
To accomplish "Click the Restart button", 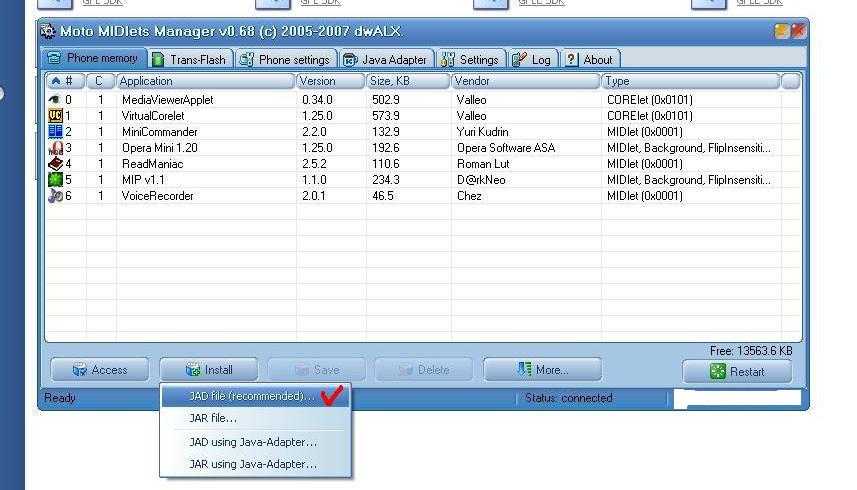I will click(x=737, y=371).
